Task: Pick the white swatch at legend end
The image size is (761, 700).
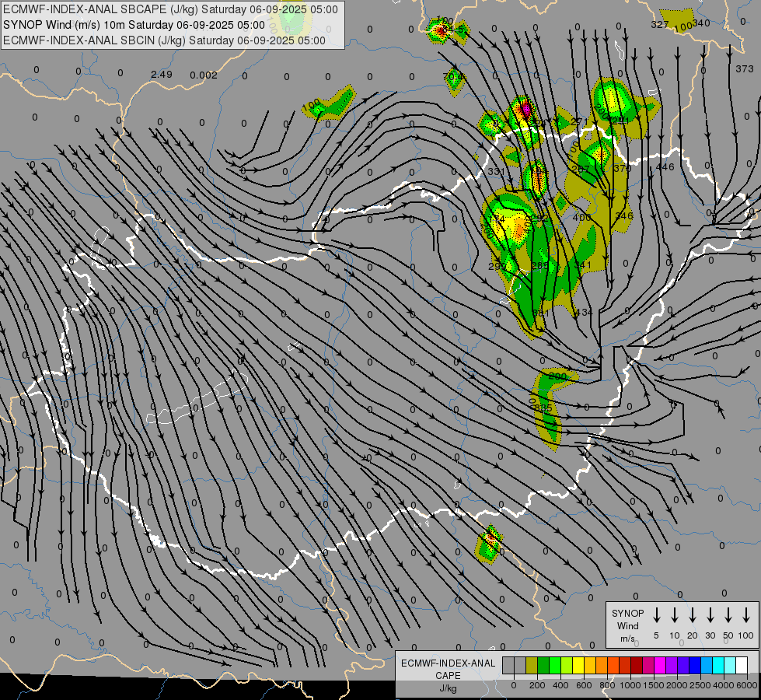Action: [x=742, y=665]
